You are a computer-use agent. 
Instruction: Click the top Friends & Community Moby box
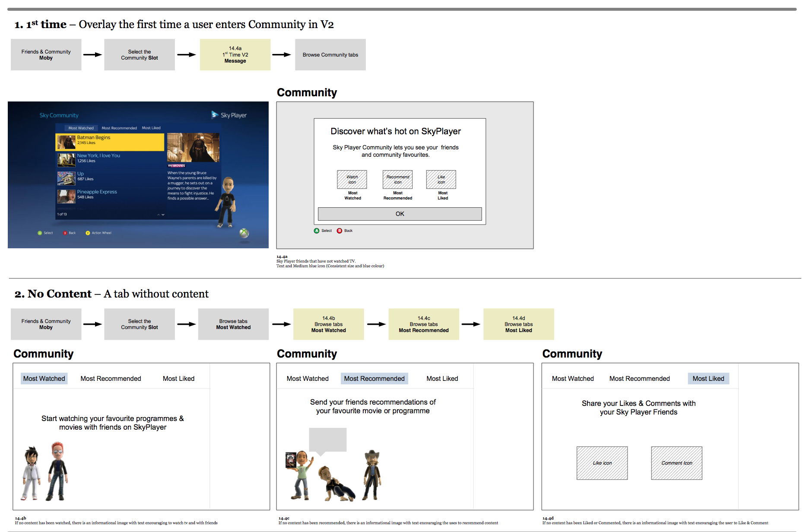(46, 55)
